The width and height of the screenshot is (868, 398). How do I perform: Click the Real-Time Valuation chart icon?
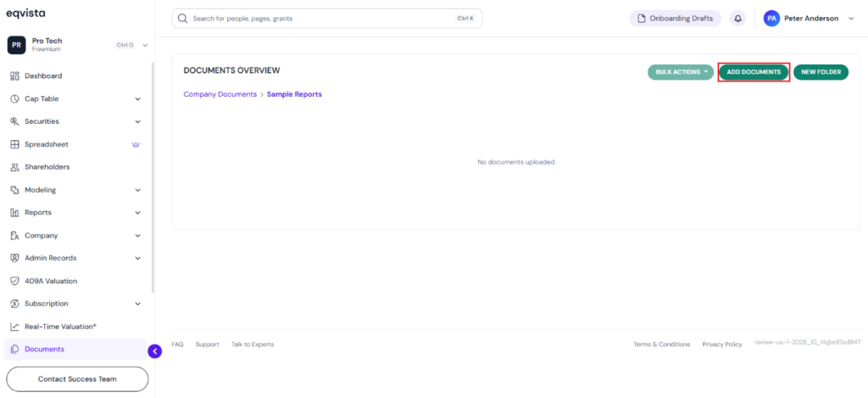pos(15,327)
